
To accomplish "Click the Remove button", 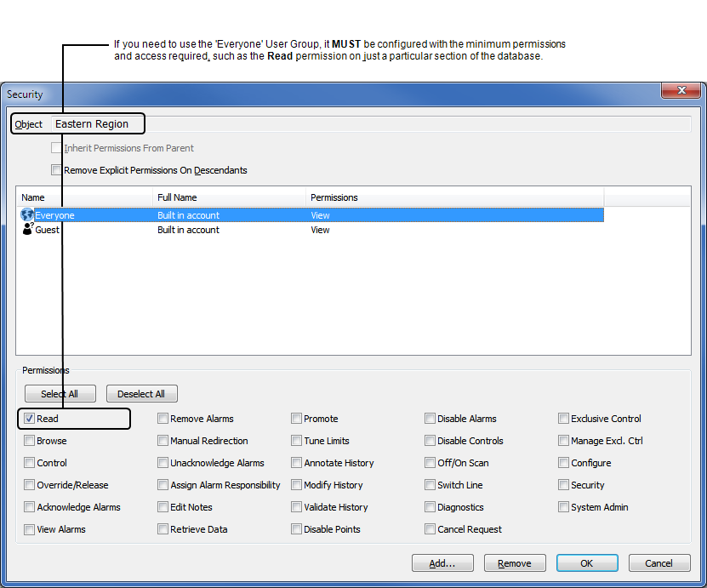I will pos(515,563).
